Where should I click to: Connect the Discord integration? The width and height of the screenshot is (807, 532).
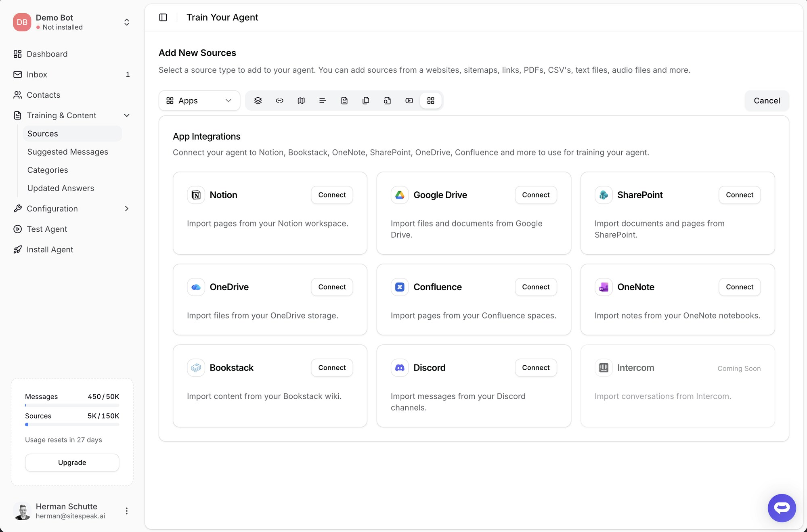[x=535, y=368]
